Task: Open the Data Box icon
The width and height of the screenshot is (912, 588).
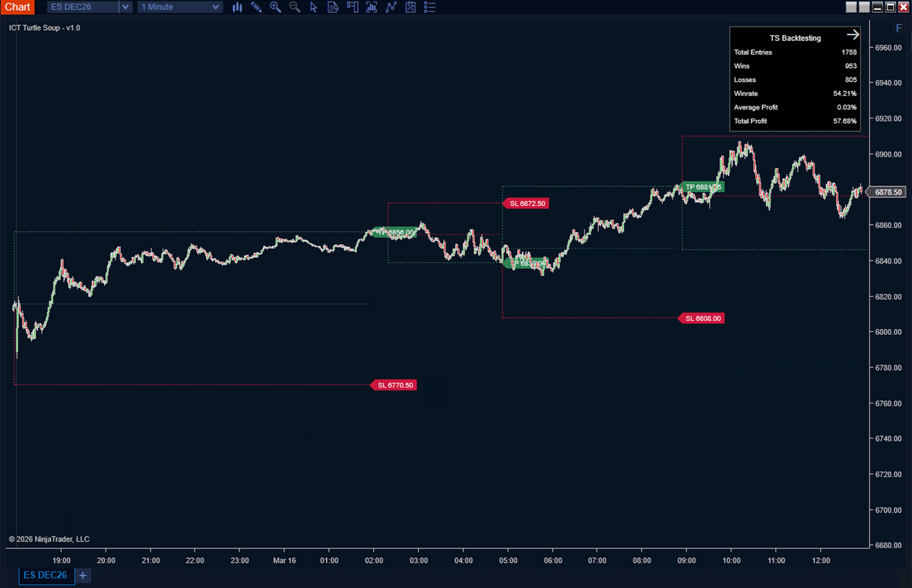Action: [333, 7]
